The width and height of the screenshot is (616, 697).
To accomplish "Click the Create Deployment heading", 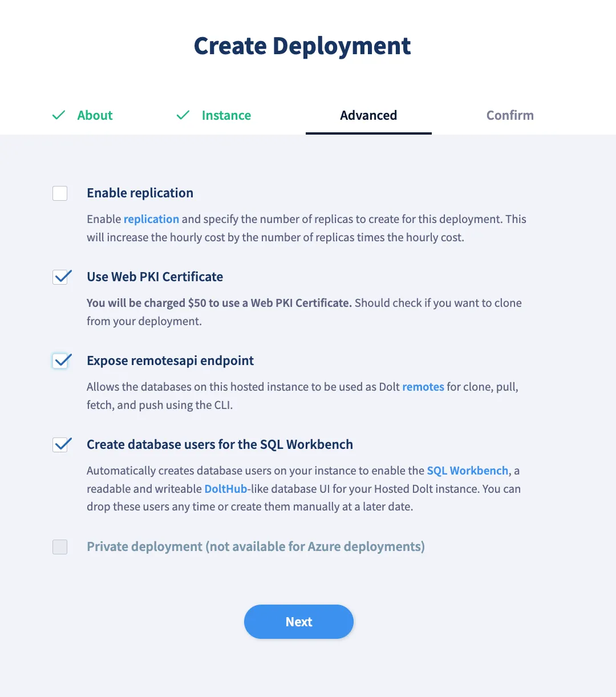I will (x=302, y=46).
